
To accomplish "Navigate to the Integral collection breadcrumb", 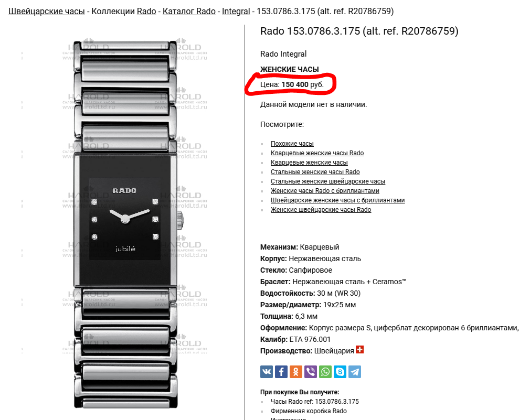I will (236, 11).
